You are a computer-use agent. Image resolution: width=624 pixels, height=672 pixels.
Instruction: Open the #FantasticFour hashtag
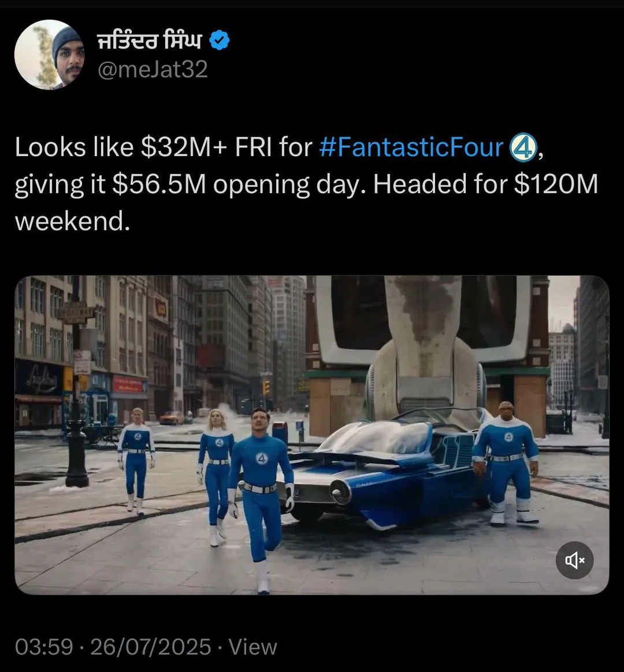click(411, 147)
